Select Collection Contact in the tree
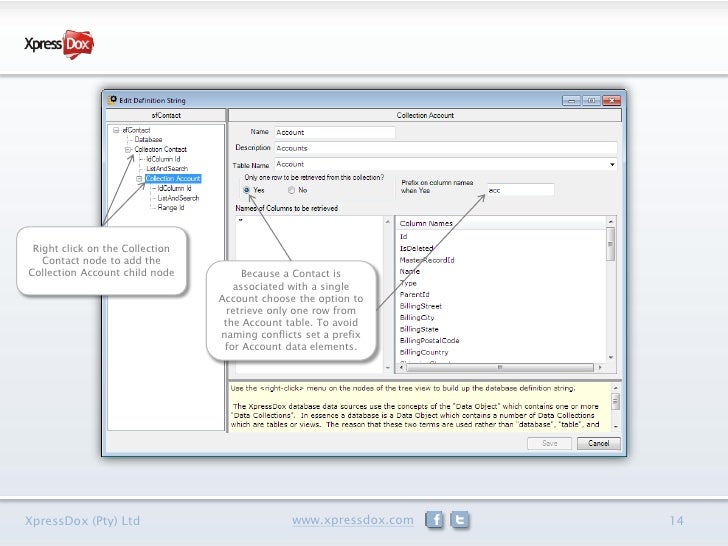The image size is (728, 546). (160, 150)
